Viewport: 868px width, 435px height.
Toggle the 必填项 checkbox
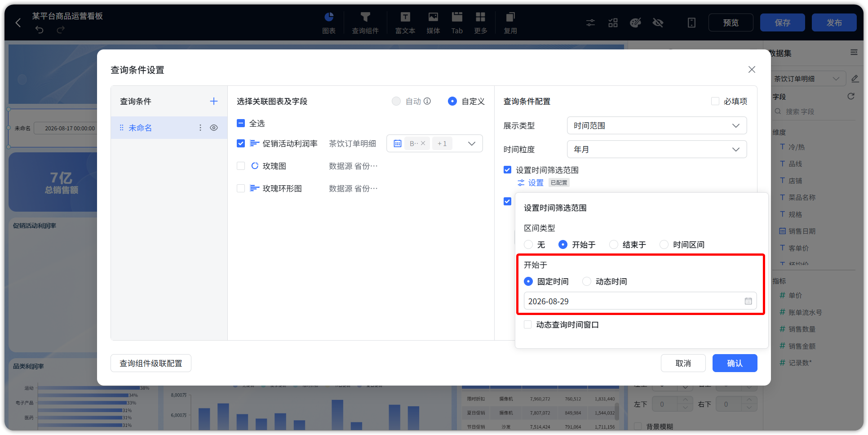point(715,101)
